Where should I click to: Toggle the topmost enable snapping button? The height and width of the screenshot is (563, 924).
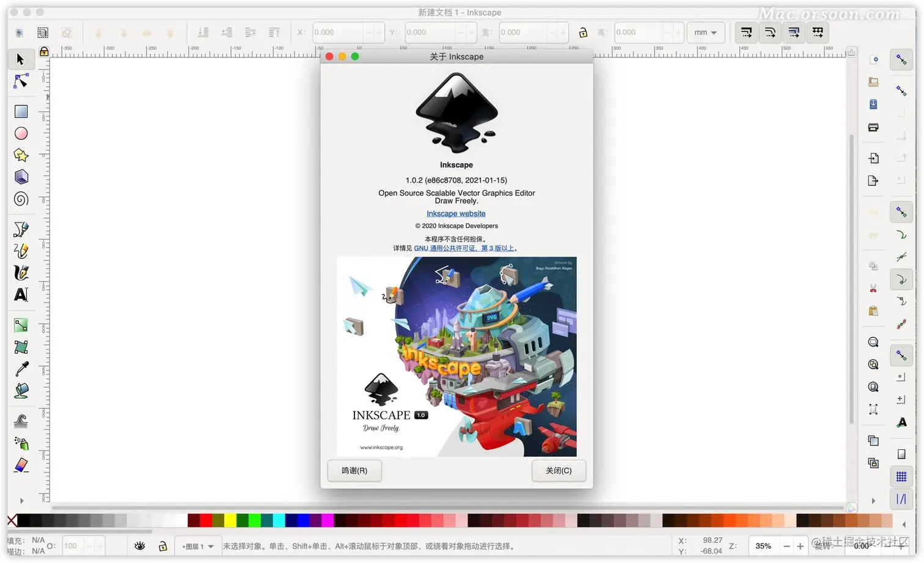(901, 59)
